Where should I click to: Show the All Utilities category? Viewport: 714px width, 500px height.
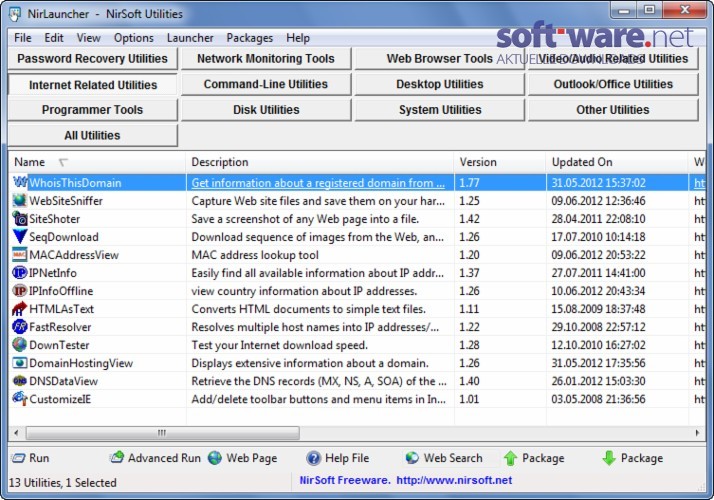click(x=92, y=135)
